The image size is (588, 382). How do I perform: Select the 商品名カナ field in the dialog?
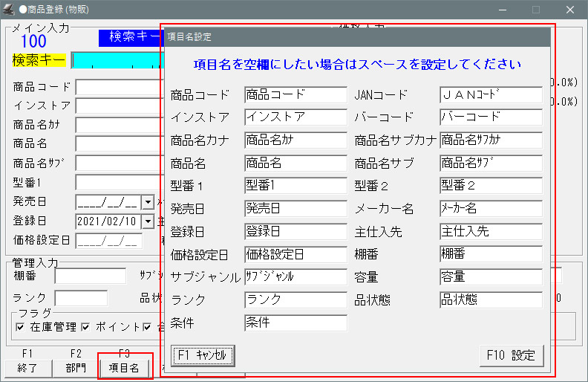(x=295, y=140)
